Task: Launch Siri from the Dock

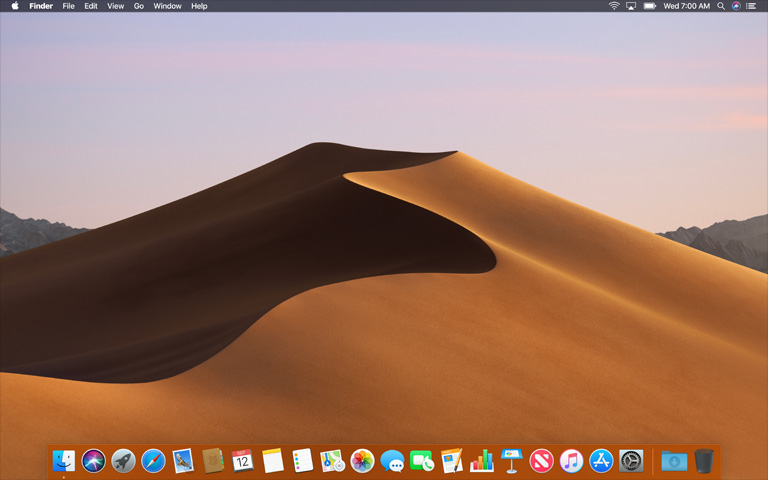Action: [x=94, y=461]
